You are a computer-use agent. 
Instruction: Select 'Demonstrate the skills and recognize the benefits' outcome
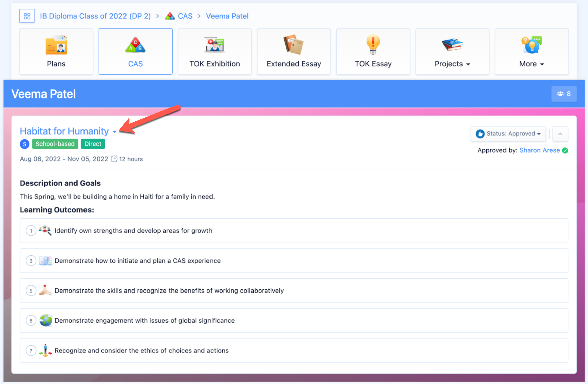(294, 291)
